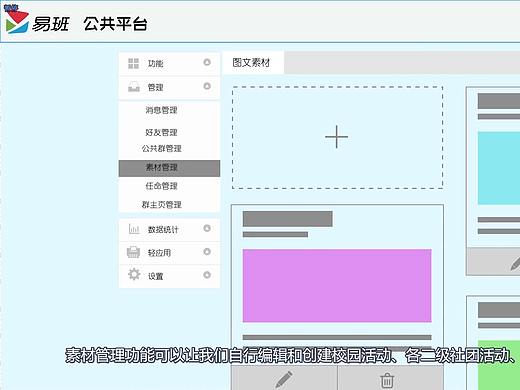Click the 数据统计 menu label
This screenshot has height=390, width=520.
coord(163,229)
